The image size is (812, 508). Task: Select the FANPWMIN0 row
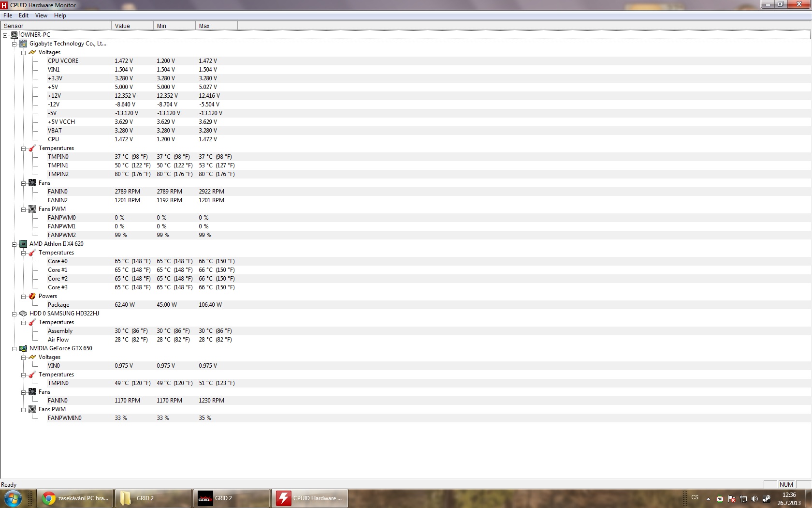point(429,418)
